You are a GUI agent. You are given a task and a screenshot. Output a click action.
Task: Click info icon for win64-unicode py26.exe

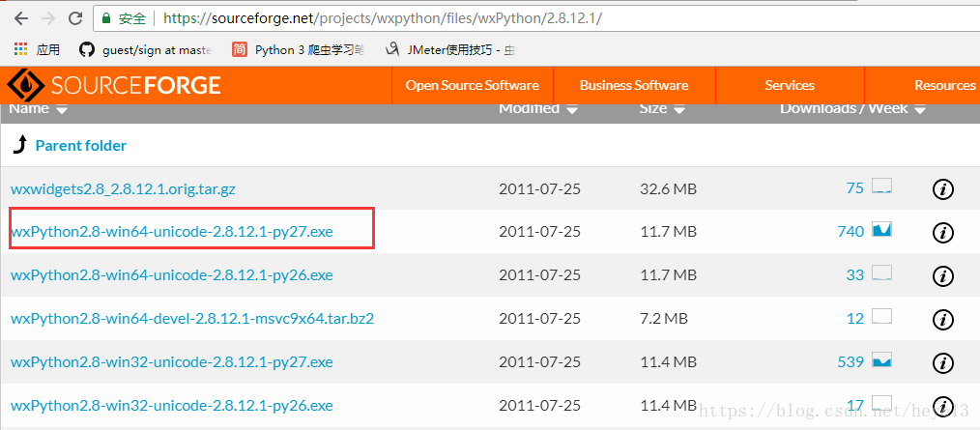pos(942,275)
